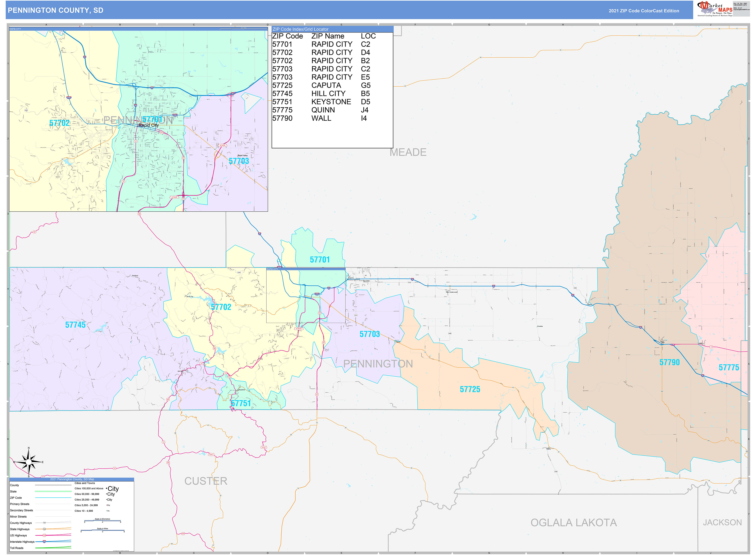Image resolution: width=756 pixels, height=555 pixels.
Task: Click the Primary Streets legend entry
Action: pos(19,504)
